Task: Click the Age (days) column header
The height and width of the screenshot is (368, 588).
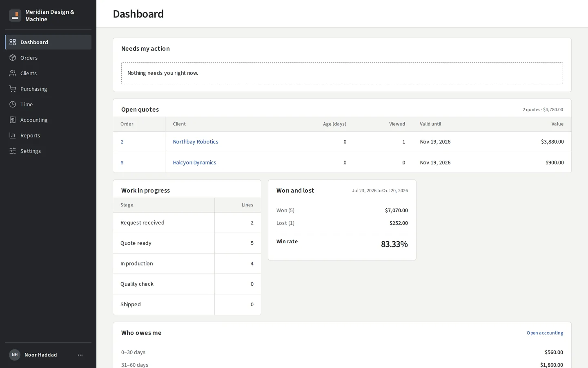Action: point(334,124)
